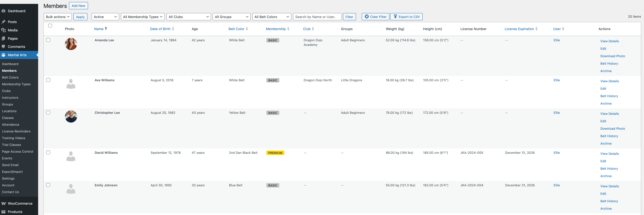Check the row checkbox for Amanda Lee
Image resolution: width=644 pixels, height=215 pixels.
(48, 40)
